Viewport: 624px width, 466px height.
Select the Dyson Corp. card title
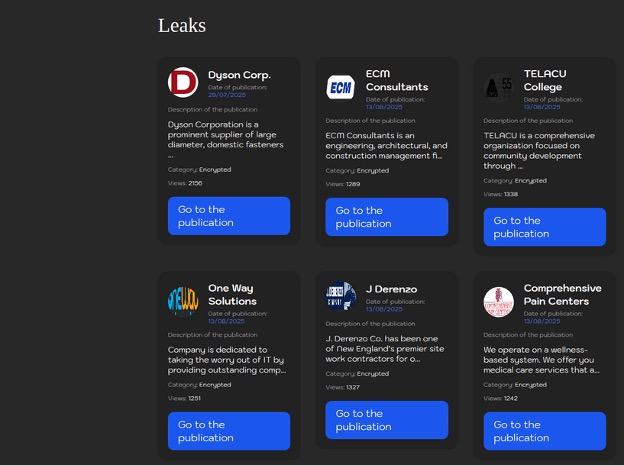239,75
